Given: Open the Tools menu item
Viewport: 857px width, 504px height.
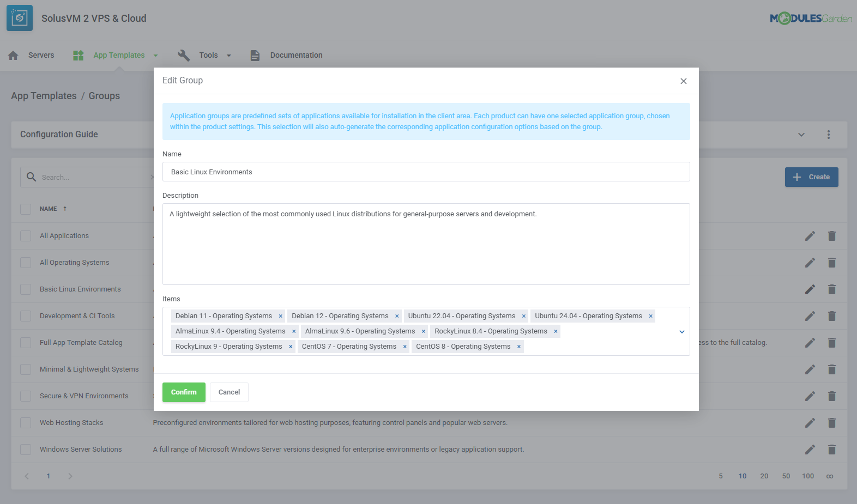Looking at the screenshot, I should (x=208, y=55).
